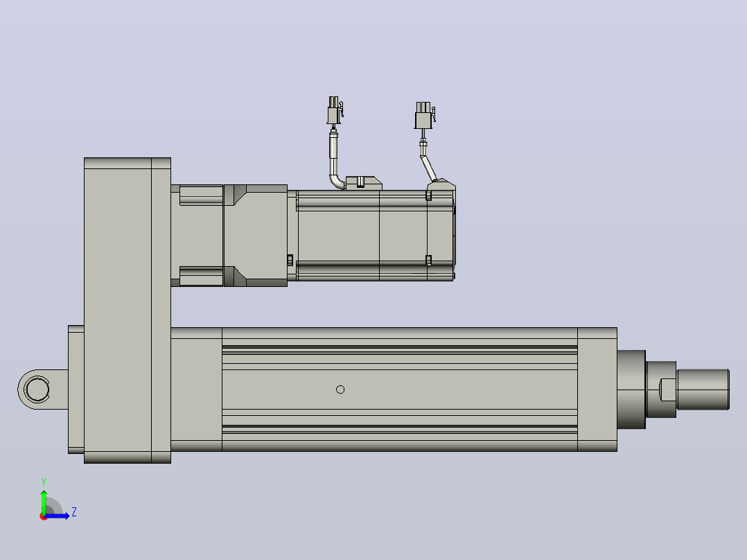Select the servo motor body
This screenshot has width=747, height=560.
[371, 236]
